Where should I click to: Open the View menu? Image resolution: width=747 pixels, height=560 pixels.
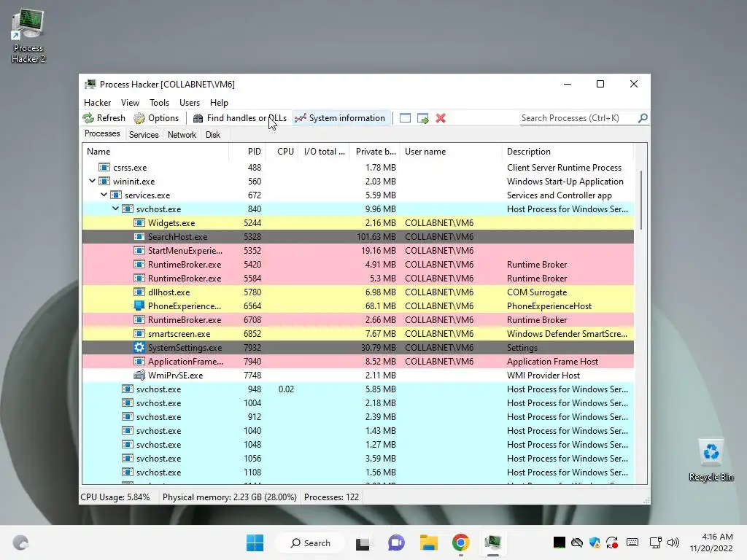tap(130, 102)
